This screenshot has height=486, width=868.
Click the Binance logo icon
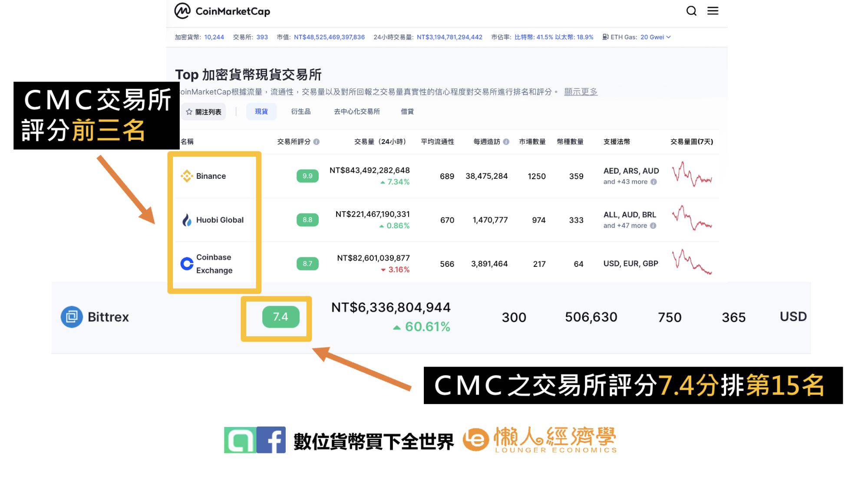[x=187, y=176]
